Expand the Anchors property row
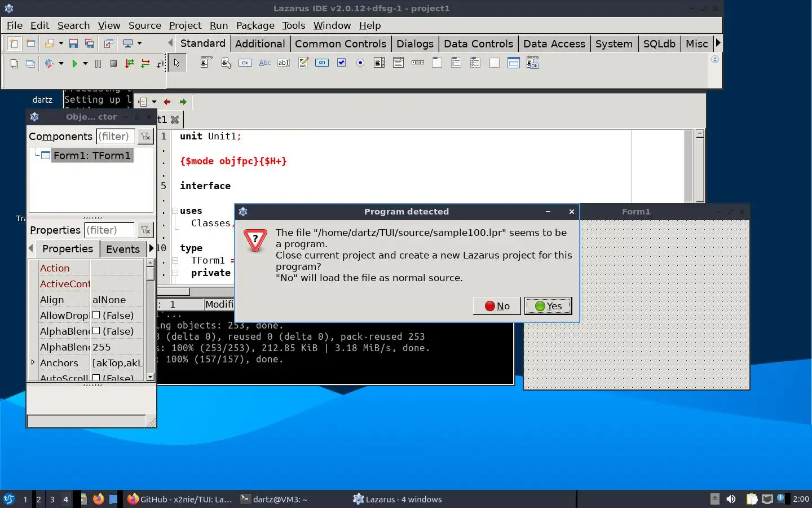The width and height of the screenshot is (812, 508). point(33,362)
